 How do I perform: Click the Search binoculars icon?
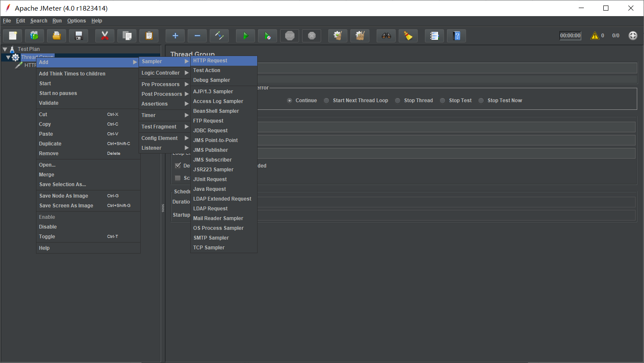pos(386,36)
